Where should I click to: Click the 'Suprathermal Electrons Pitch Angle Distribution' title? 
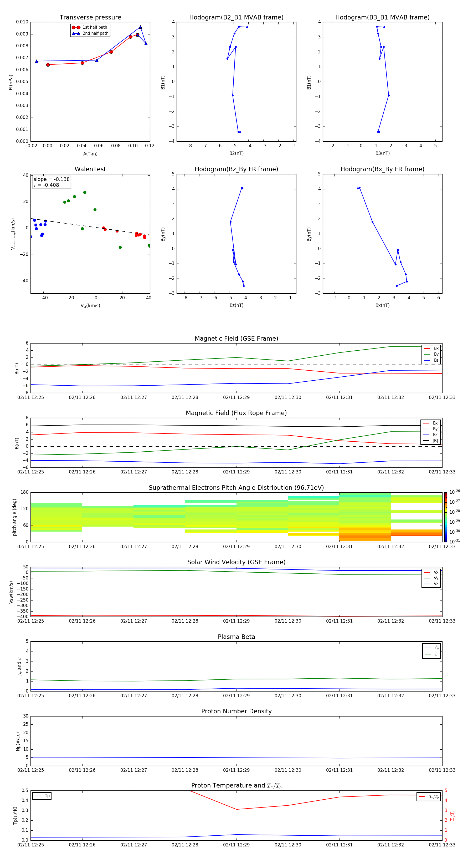click(x=236, y=488)
